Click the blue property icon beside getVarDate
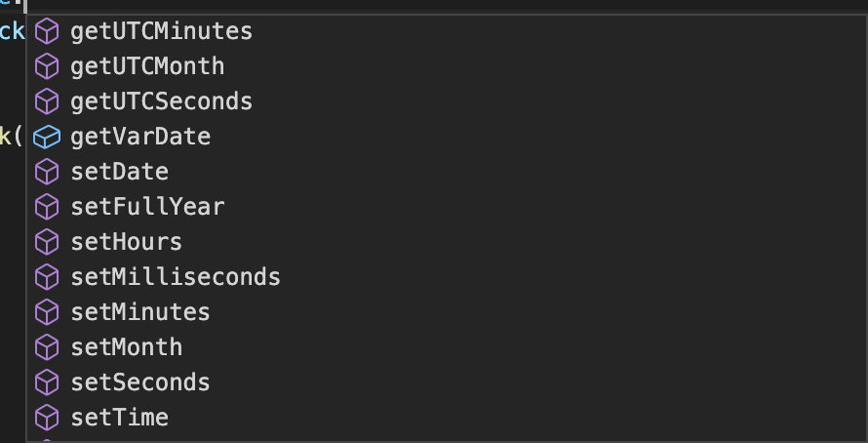Viewport: 868px width, 443px height. pos(47,137)
